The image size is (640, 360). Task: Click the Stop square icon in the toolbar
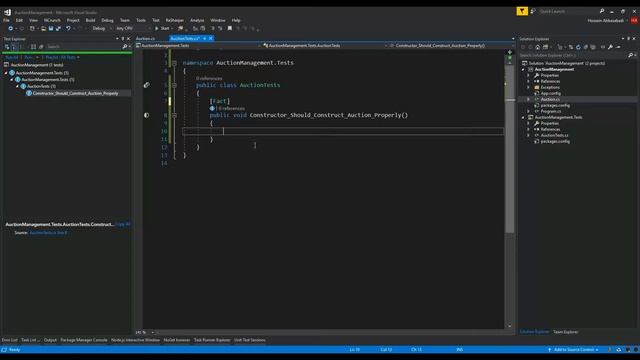230,28
